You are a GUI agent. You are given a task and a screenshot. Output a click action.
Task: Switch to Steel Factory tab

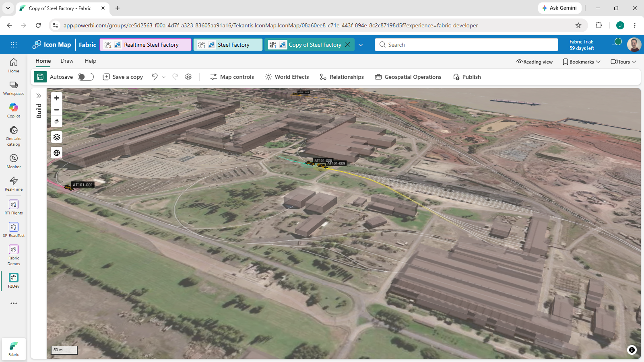tap(228, 45)
